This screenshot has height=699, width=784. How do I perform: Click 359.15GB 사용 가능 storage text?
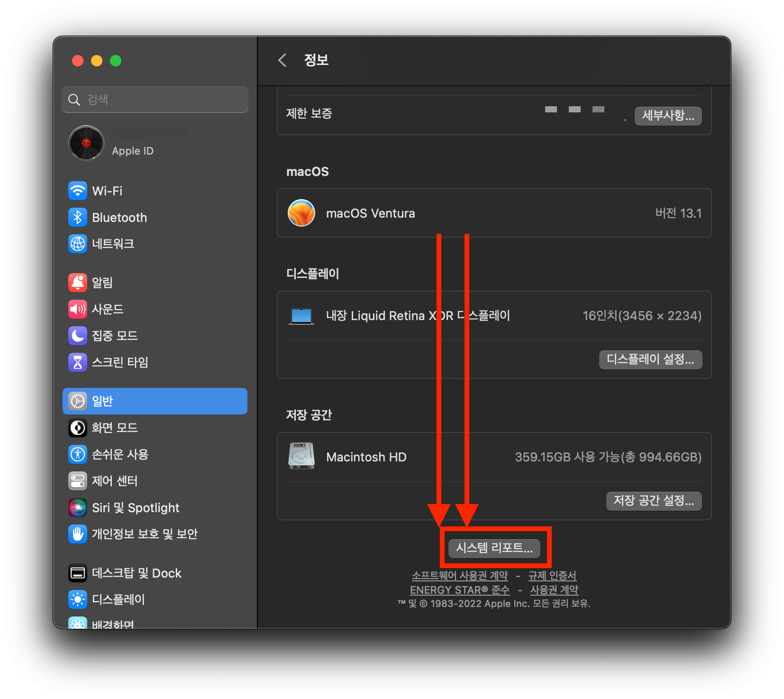[x=608, y=457]
